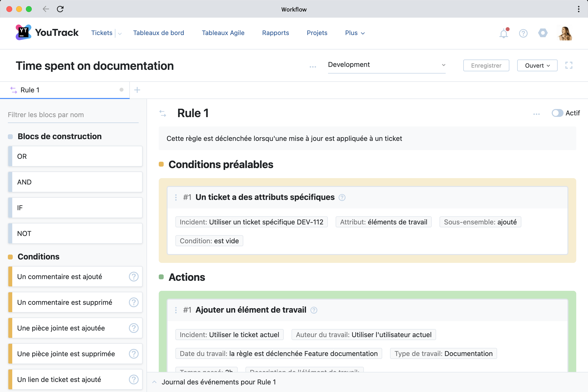Expand the Ouvert status dropdown

click(537, 65)
